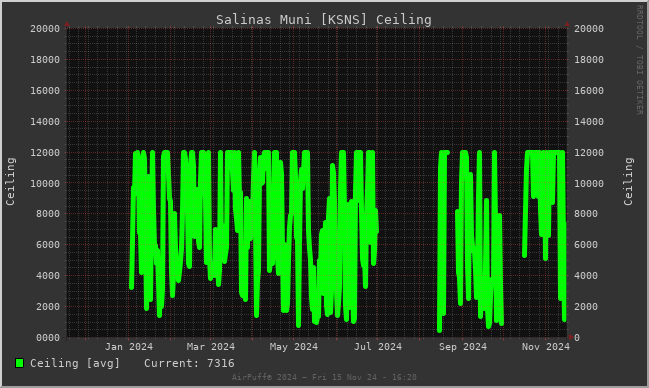Click the 'Ceiling [avg]' legend label
Screen dimensions: 649x388
coord(75,363)
